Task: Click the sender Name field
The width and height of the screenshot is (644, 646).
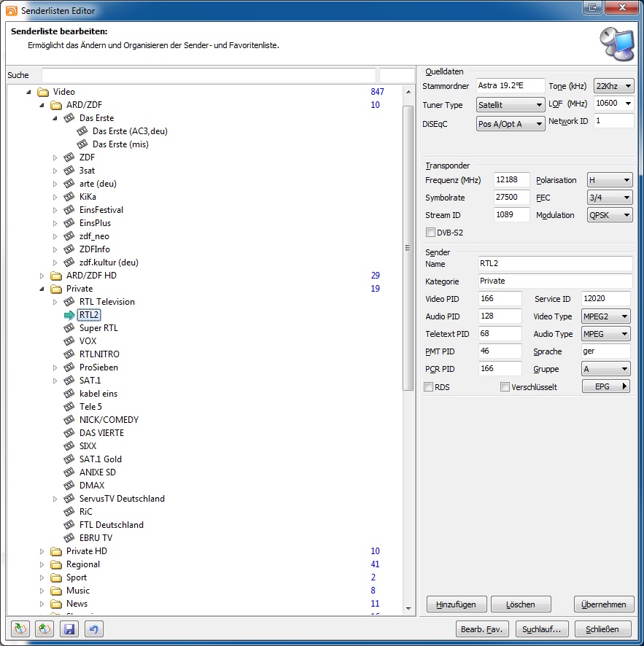Action: click(556, 264)
